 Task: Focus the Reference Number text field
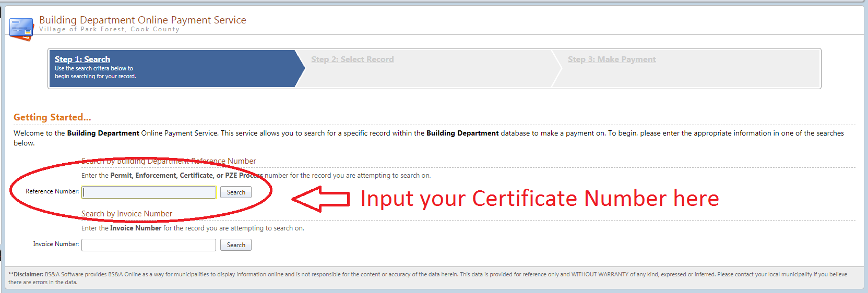click(x=149, y=192)
